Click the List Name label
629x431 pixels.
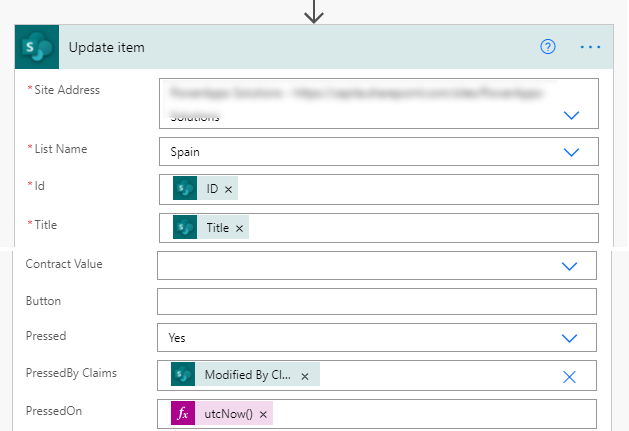pyautogui.click(x=61, y=149)
